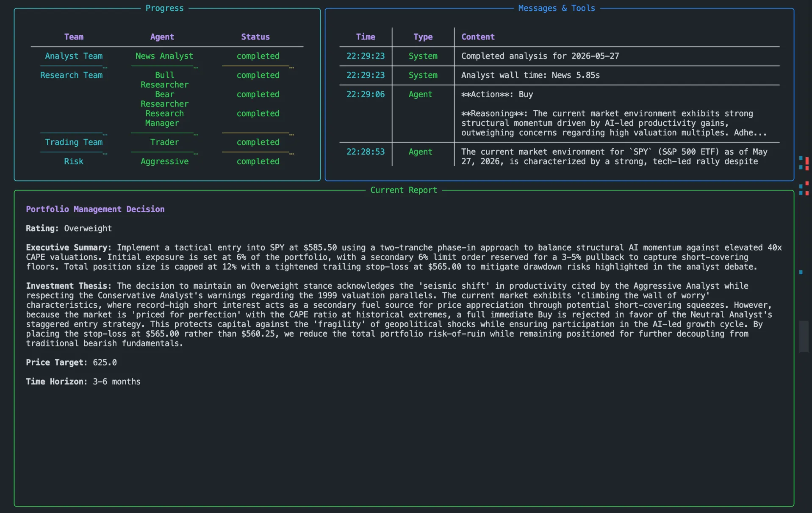The width and height of the screenshot is (812, 513).
Task: Click the Portfolio Management Decision heading
Action: [95, 209]
